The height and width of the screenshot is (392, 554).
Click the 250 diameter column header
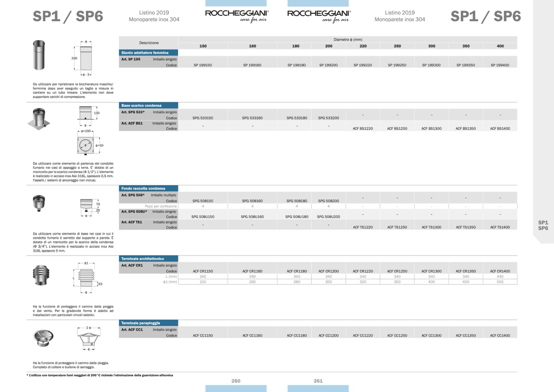(397, 46)
